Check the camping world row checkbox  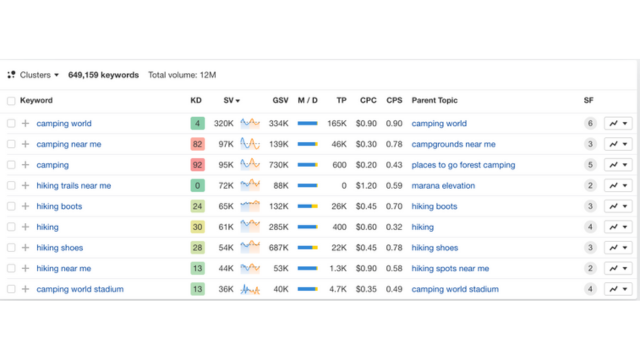[11, 123]
